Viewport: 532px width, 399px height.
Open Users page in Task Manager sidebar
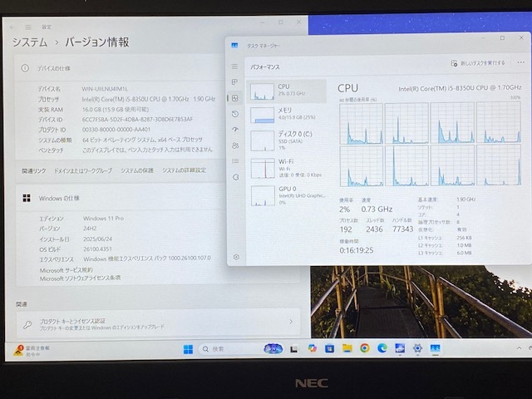click(x=235, y=145)
